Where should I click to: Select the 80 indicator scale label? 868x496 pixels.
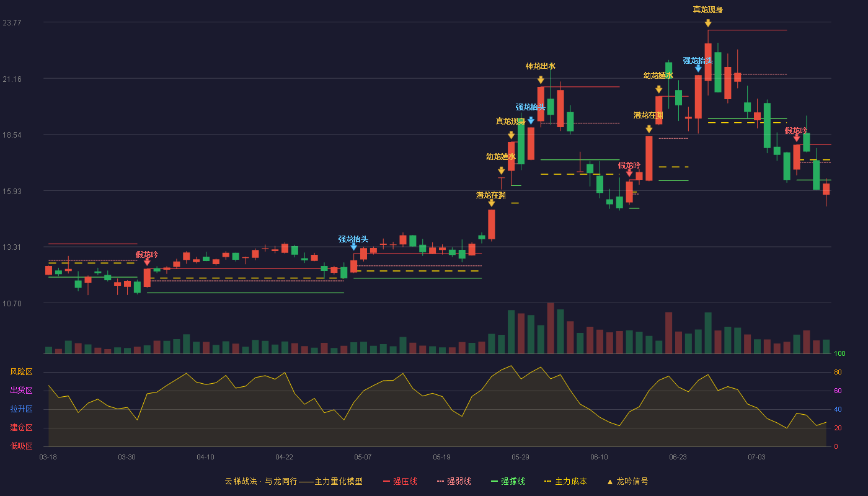tap(838, 372)
